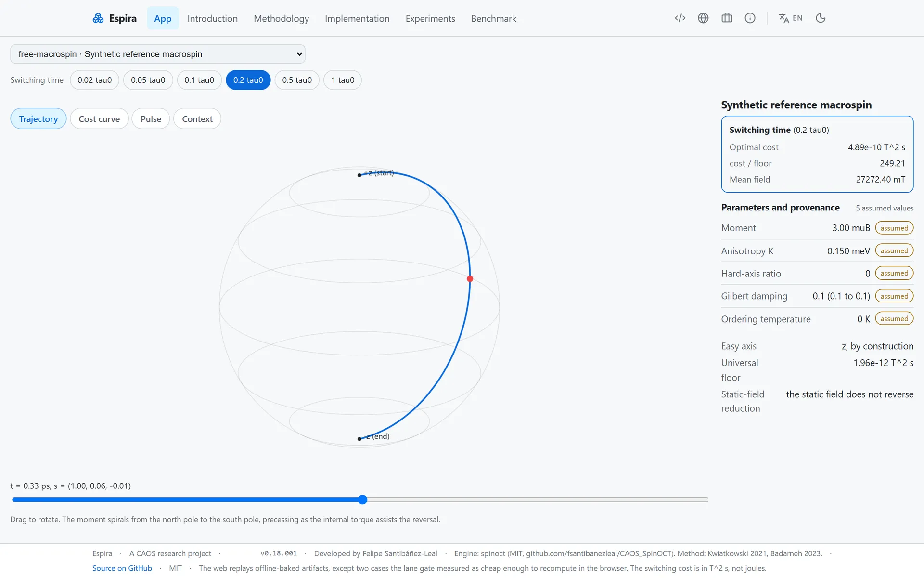Open Source on GitHub link

coord(122,568)
